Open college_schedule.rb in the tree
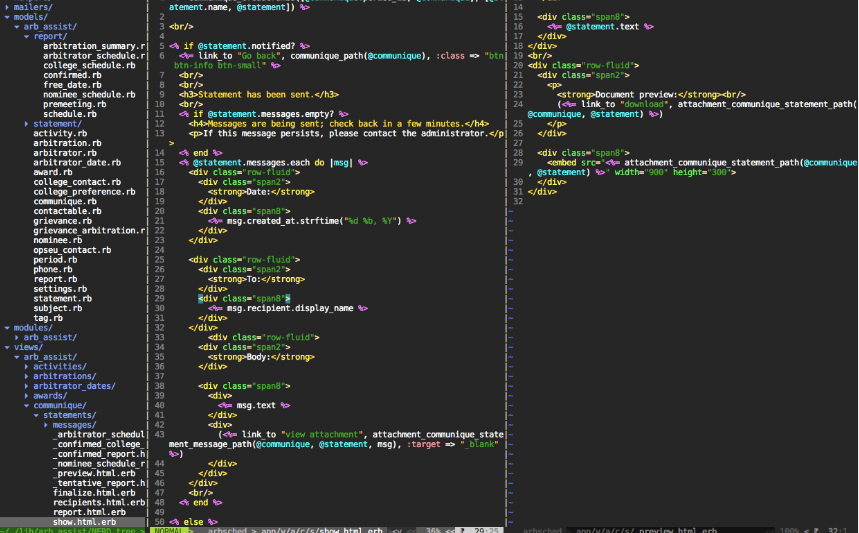The height and width of the screenshot is (533, 859). [89, 65]
